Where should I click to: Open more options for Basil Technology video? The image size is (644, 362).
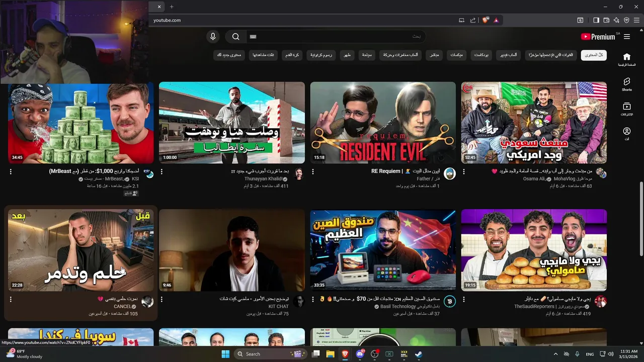[313, 299]
